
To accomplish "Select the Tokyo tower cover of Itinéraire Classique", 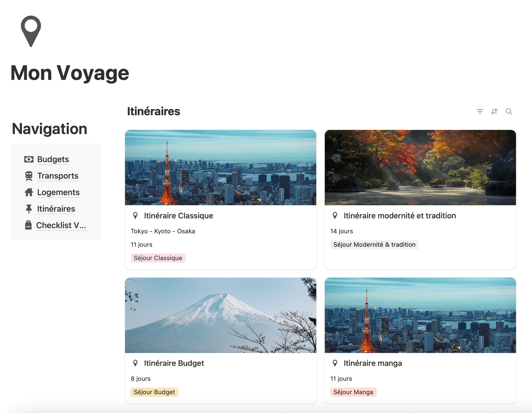I will (221, 167).
